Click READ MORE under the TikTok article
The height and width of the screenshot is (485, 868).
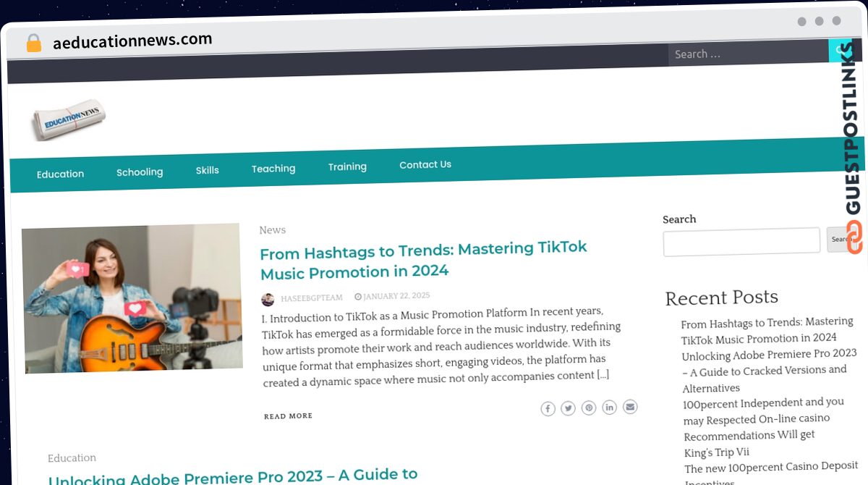point(288,416)
